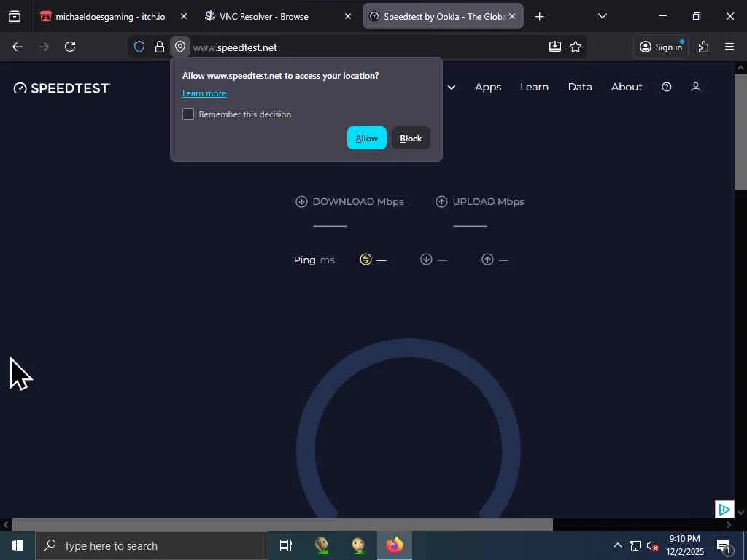Screen dimensions: 747x560
Task: Click the location permission icon in address bar
Action: (x=180, y=47)
